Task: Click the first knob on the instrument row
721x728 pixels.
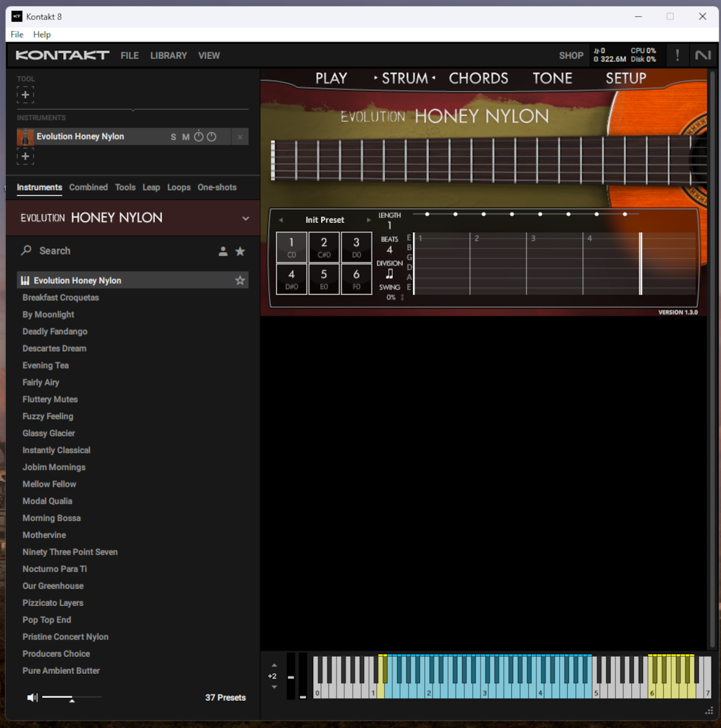Action: pyautogui.click(x=199, y=136)
